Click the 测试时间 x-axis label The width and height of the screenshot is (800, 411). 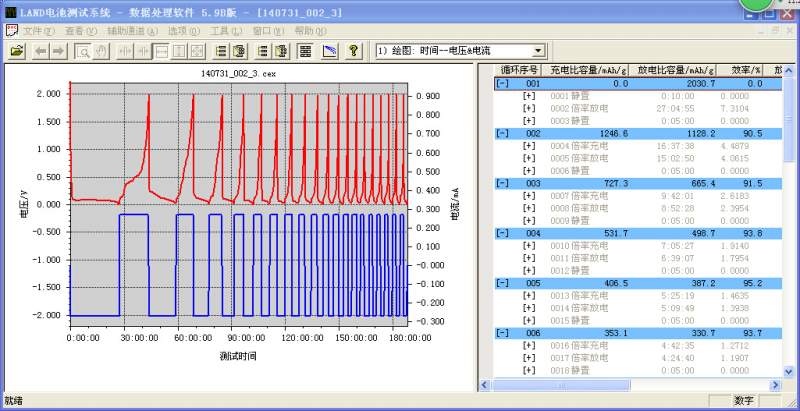(238, 356)
